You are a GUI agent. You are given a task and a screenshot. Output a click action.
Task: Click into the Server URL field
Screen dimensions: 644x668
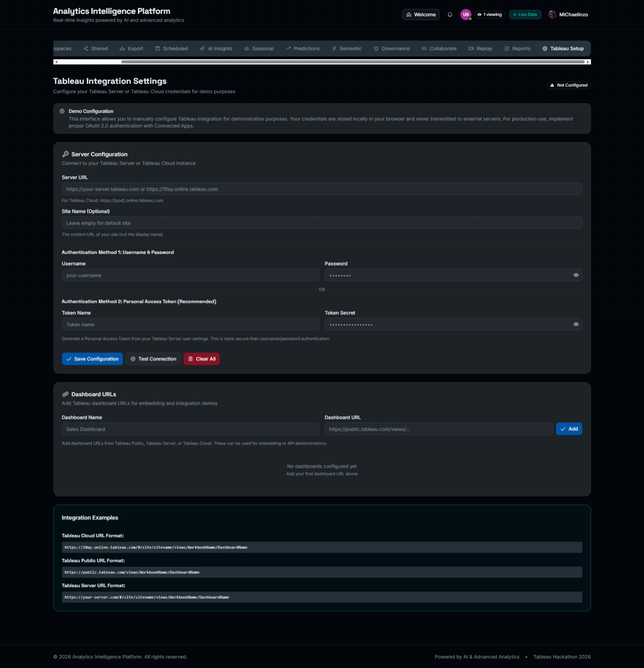coord(322,189)
